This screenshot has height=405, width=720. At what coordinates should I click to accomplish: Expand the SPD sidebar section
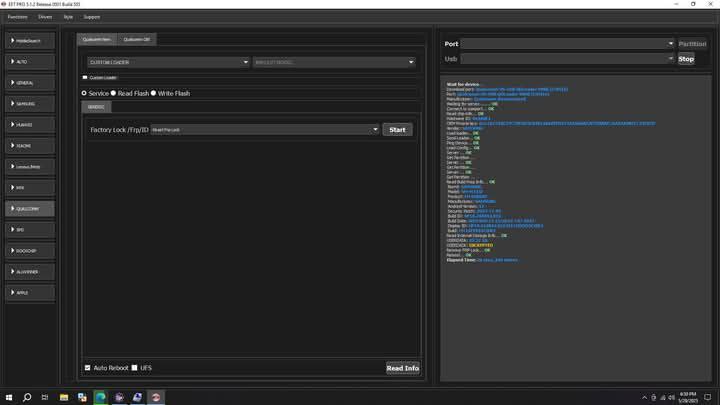pyautogui.click(x=30, y=230)
